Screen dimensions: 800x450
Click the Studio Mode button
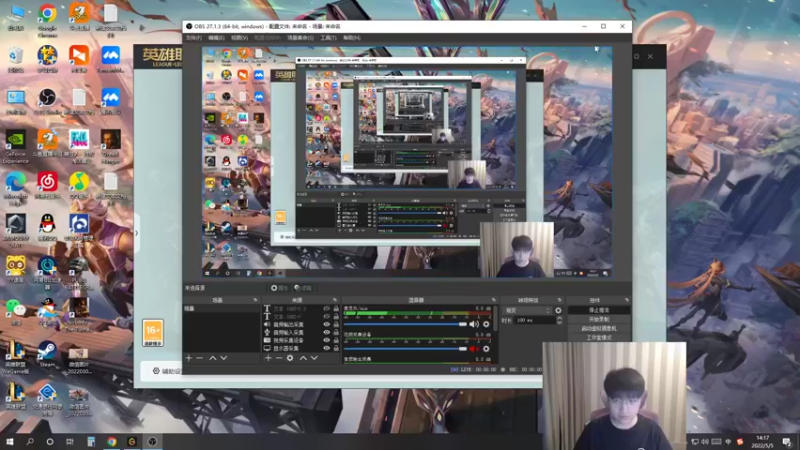tap(599, 338)
